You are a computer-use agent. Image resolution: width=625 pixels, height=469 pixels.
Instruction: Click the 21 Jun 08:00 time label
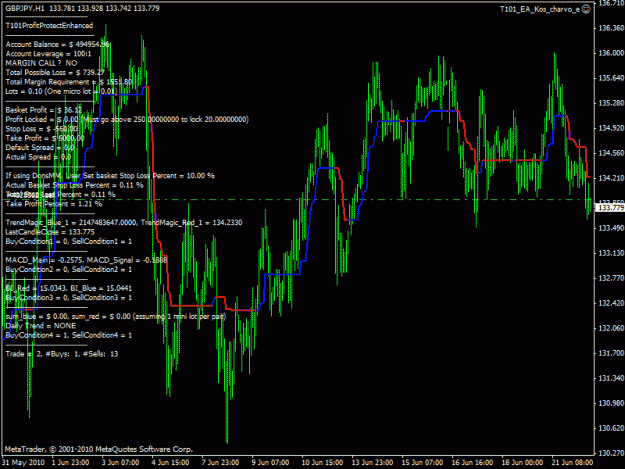pos(572,463)
